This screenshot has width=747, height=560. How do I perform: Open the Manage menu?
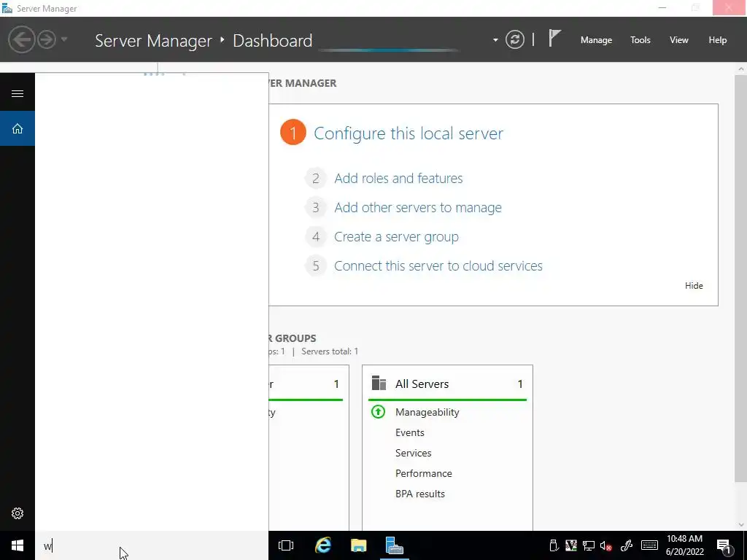pos(596,40)
